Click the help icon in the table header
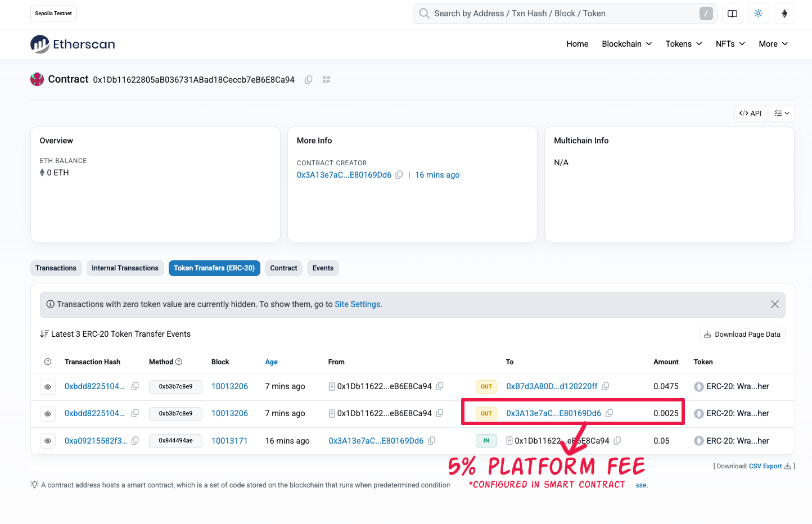 (48, 362)
